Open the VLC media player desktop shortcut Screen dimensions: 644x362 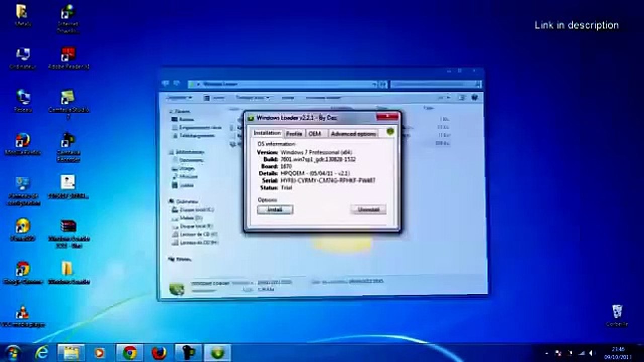23,317
